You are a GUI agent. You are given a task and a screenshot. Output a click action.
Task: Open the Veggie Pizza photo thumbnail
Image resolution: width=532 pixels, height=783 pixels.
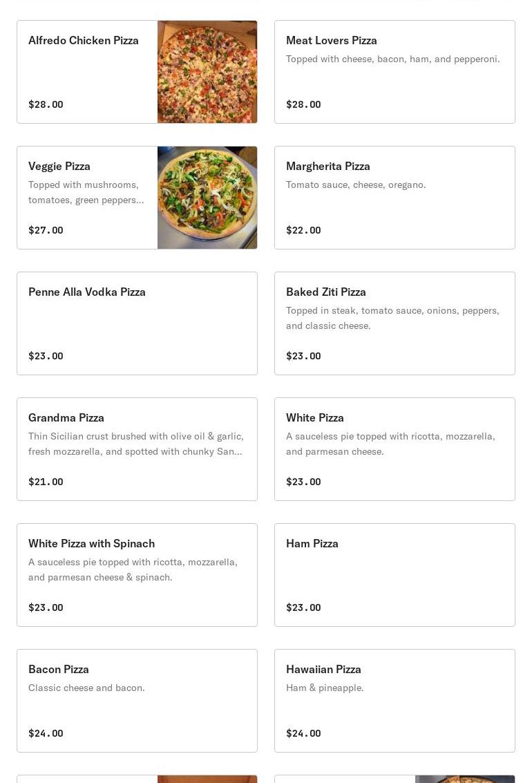(207, 198)
